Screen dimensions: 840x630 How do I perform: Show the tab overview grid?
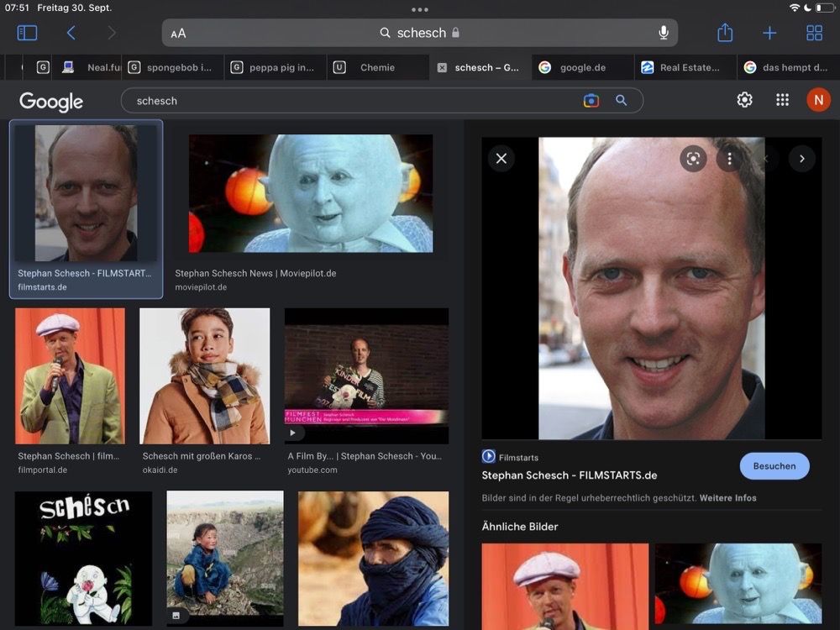814,33
